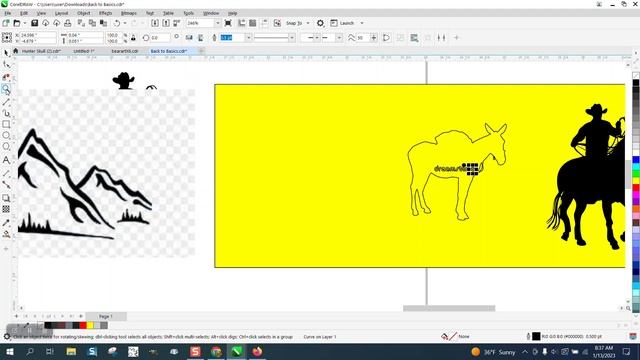Screen dimensions: 640x360
Task: Open the Effects menu
Action: click(105, 13)
